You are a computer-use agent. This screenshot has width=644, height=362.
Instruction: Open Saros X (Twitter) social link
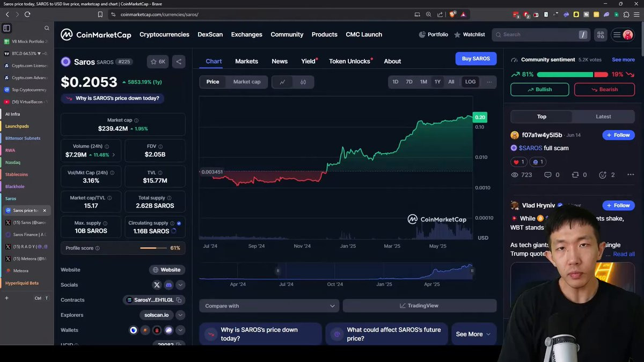(157, 285)
